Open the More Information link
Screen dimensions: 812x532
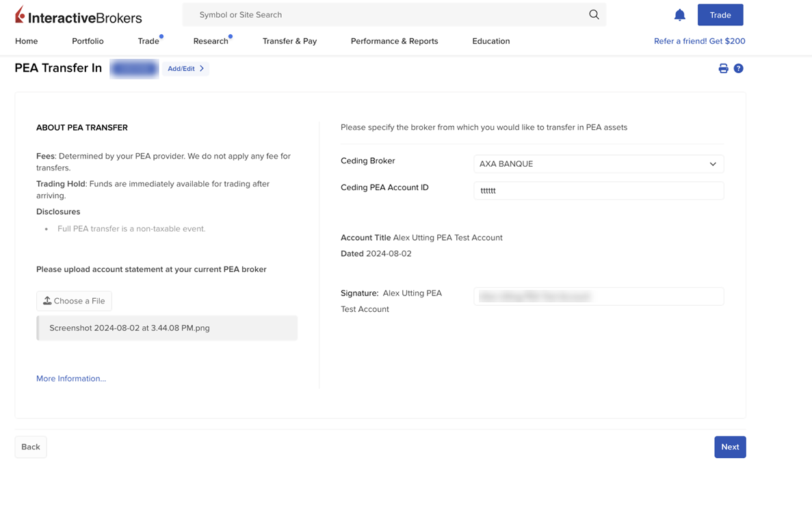point(71,378)
